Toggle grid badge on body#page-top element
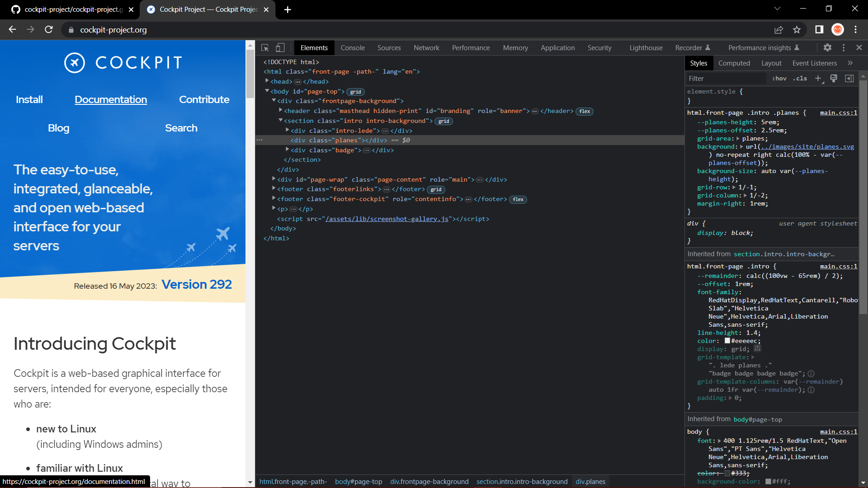 pos(355,92)
